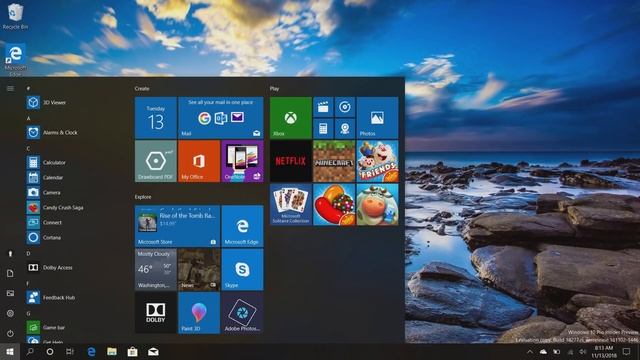
Task: Open the Minecraft tile
Action: (334, 161)
